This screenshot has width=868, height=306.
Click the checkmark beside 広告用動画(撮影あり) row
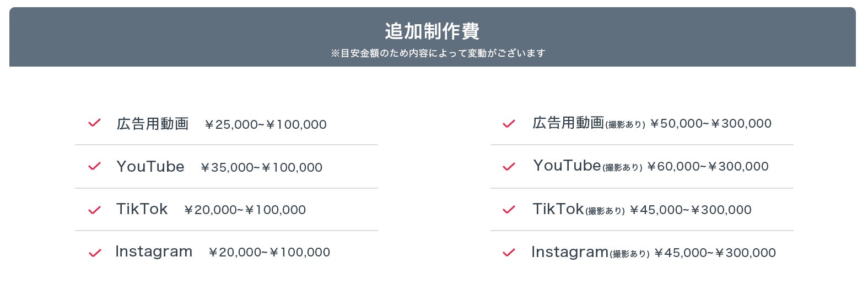(509, 123)
